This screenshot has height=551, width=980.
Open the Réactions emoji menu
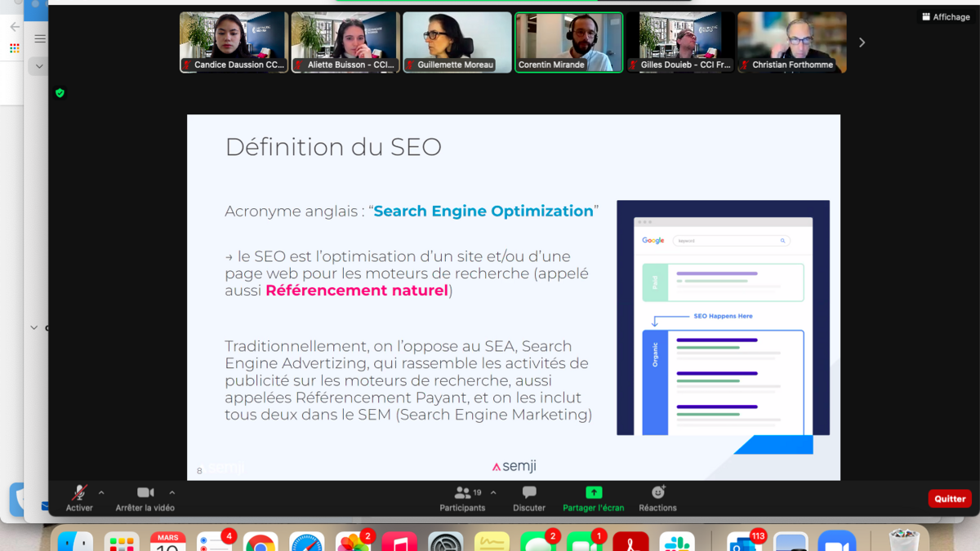coord(657,497)
